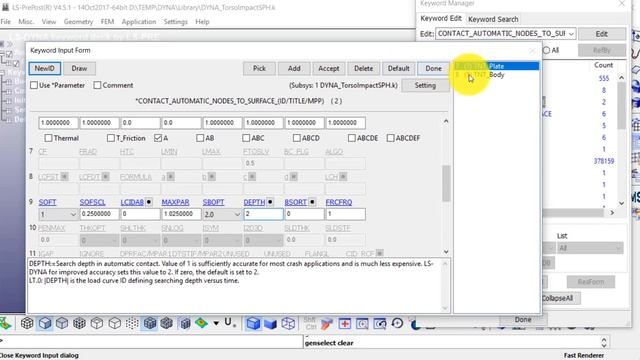The image size is (640, 360).
Task: Select the Body entry in contact list
Action: click(496, 75)
